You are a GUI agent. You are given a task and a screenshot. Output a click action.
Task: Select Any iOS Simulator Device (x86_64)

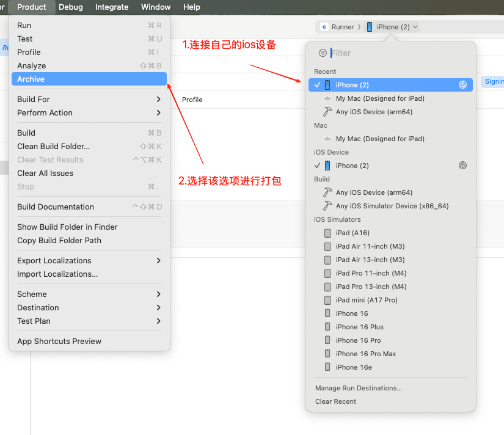coord(390,206)
